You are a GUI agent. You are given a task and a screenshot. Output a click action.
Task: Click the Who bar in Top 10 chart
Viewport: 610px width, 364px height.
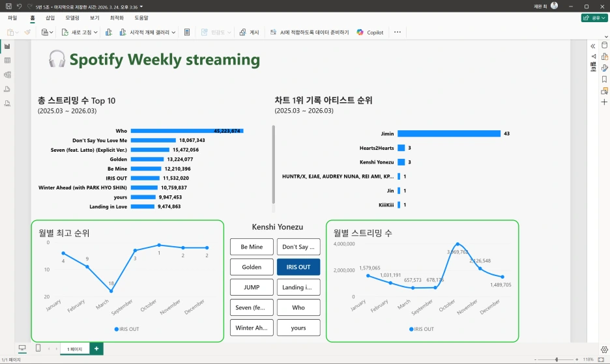(x=187, y=131)
